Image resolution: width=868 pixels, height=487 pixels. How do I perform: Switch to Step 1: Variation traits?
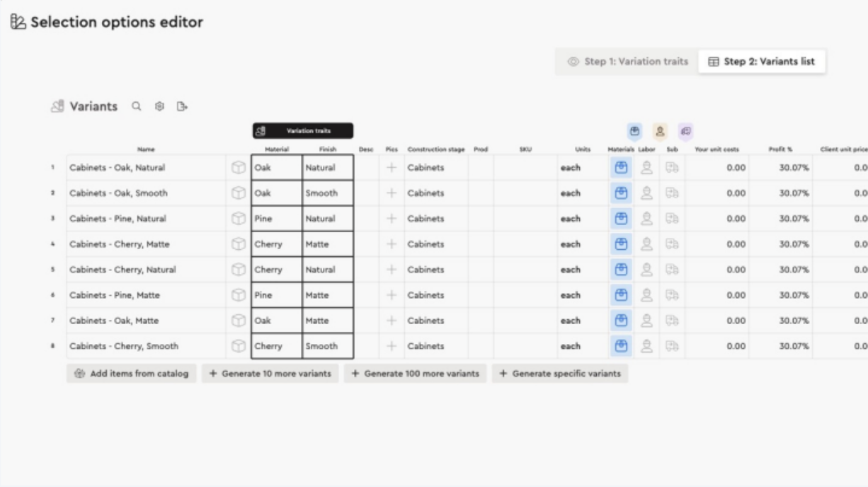[627, 62]
